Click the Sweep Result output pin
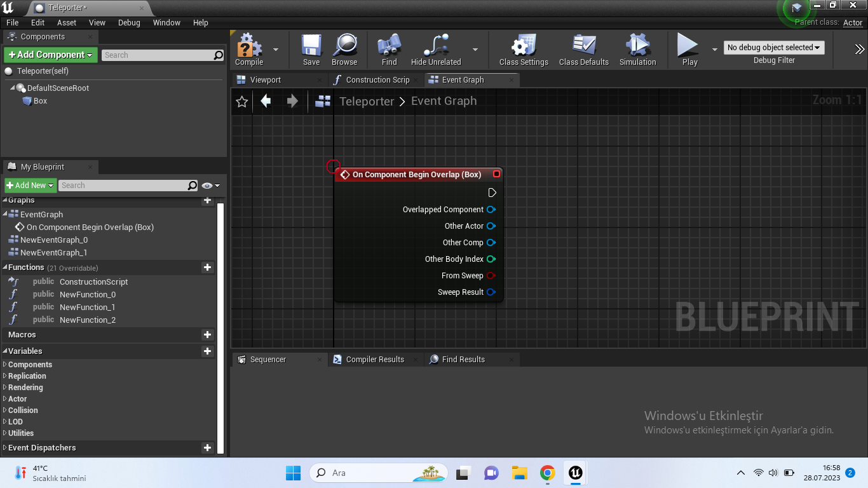The image size is (868, 488). click(x=491, y=292)
